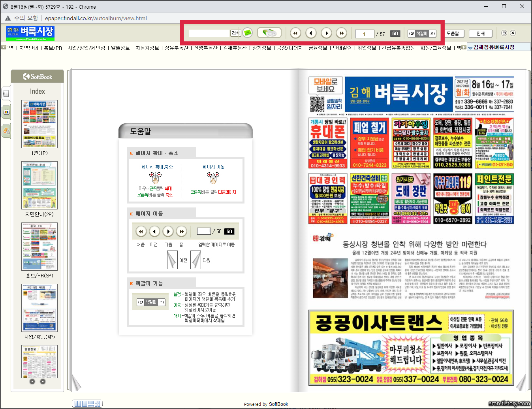Switch to single-page view layout icon
This screenshot has width=532, height=409.
coord(85,403)
